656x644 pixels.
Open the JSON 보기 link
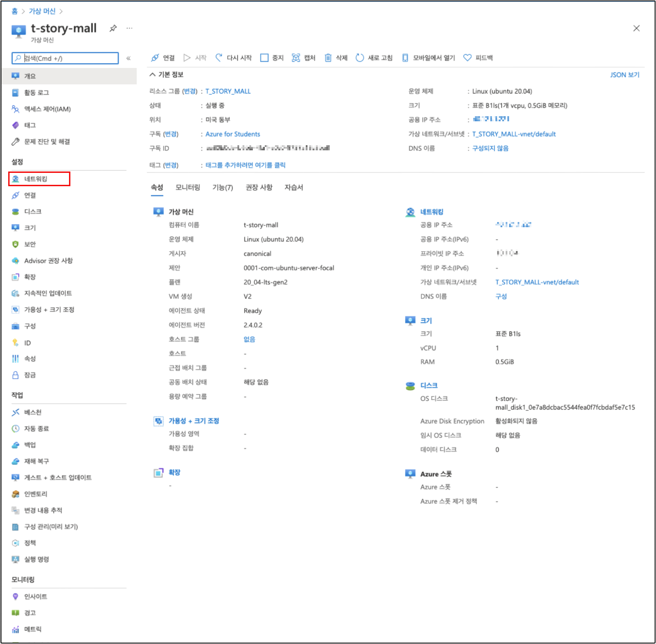624,75
